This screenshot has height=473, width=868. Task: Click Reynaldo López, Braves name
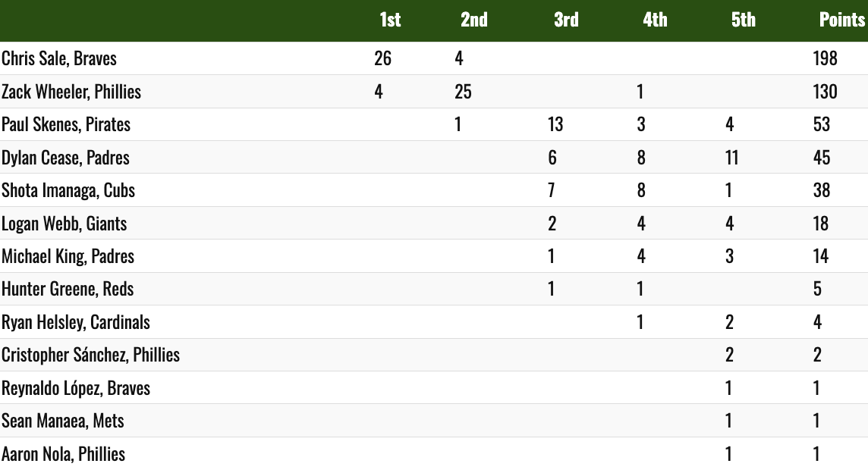pos(76,388)
